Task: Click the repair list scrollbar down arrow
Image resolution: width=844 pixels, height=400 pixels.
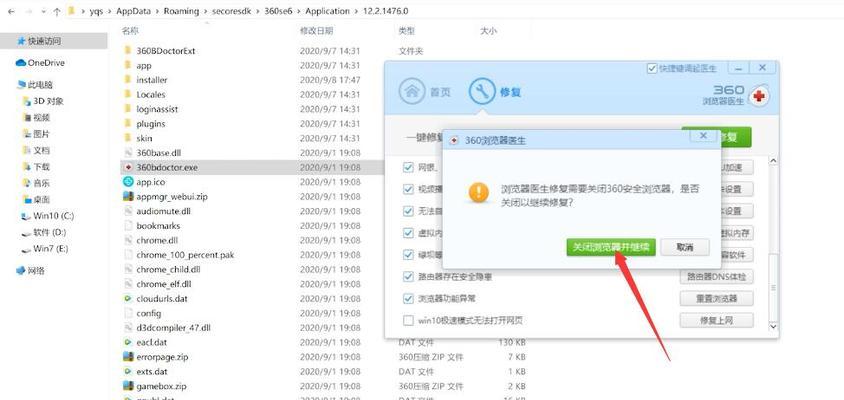Action: click(773, 326)
